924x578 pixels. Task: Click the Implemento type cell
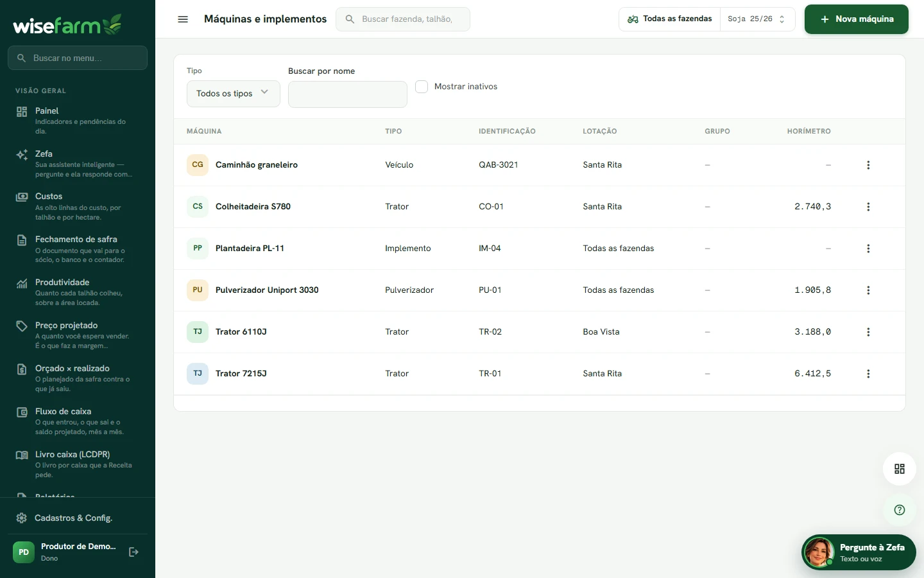click(408, 249)
